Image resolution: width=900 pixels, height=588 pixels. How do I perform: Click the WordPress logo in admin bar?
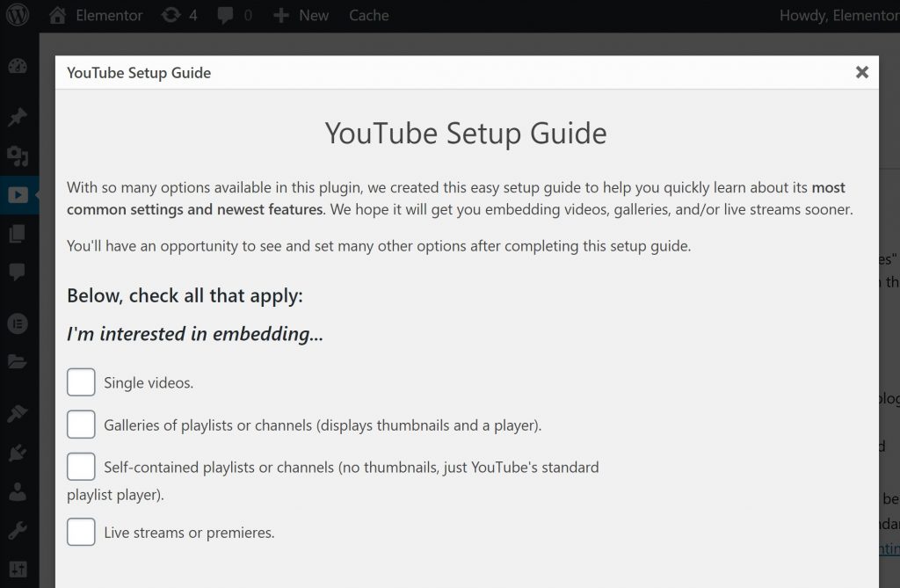18,15
